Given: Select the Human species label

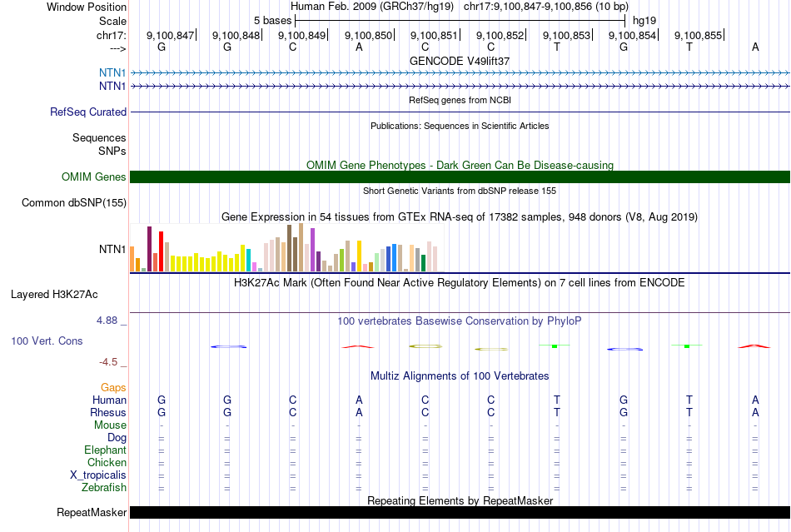Looking at the screenshot, I should (109, 400).
